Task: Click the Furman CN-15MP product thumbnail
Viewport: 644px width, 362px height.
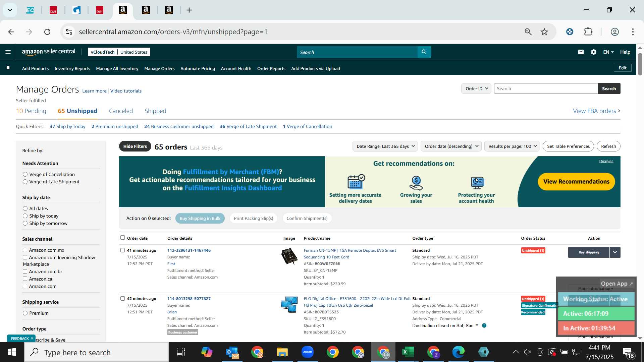Action: tap(289, 256)
